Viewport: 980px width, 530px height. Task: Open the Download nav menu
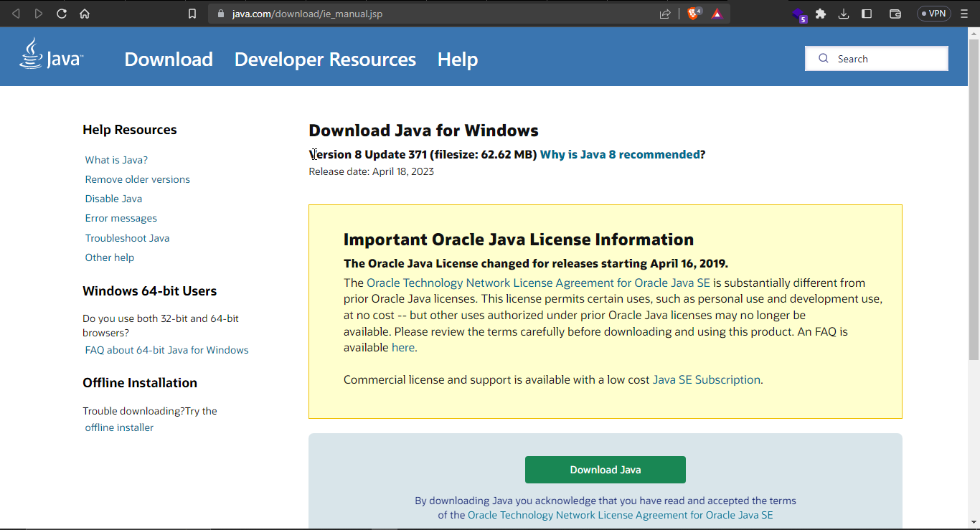click(169, 60)
